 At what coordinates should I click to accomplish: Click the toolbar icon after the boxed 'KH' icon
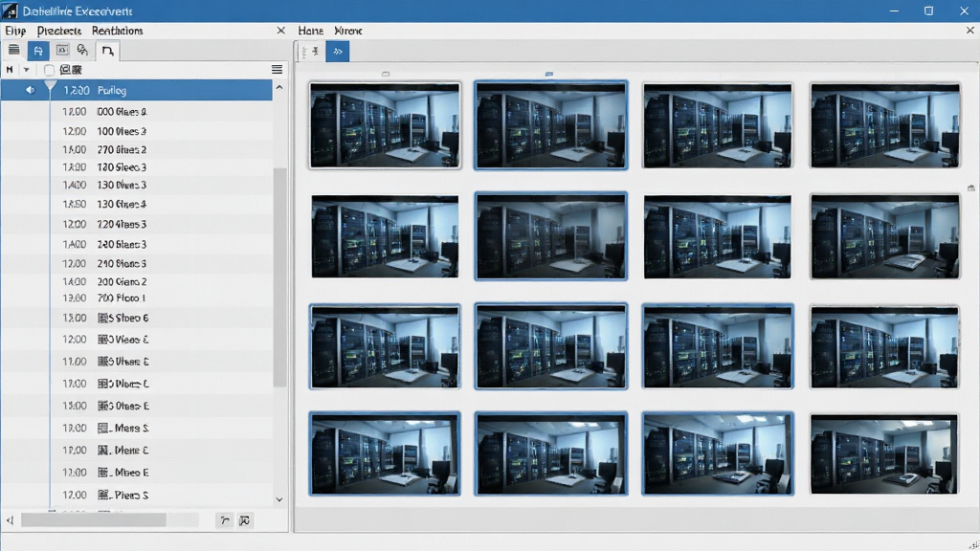point(82,50)
